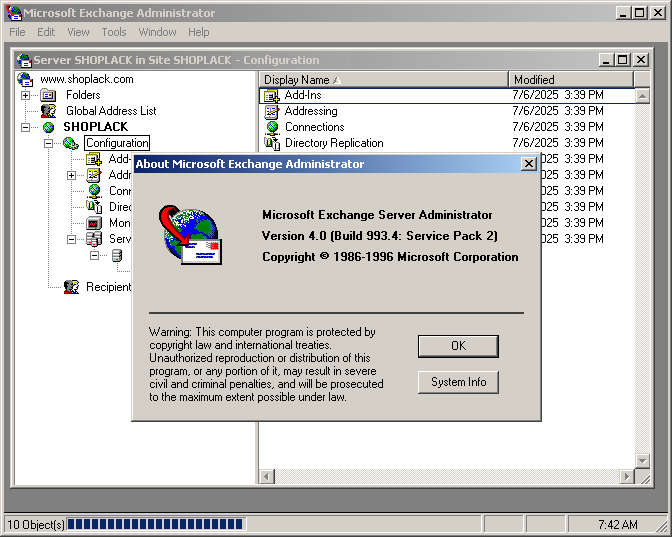Screen dimensions: 672x537
Task: Open the File menu
Action: (x=17, y=32)
